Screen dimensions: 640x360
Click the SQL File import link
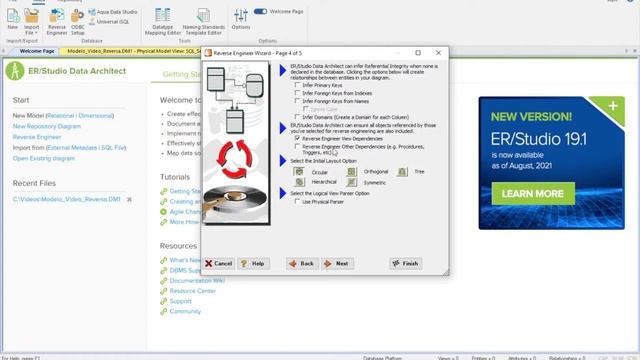[x=112, y=148]
